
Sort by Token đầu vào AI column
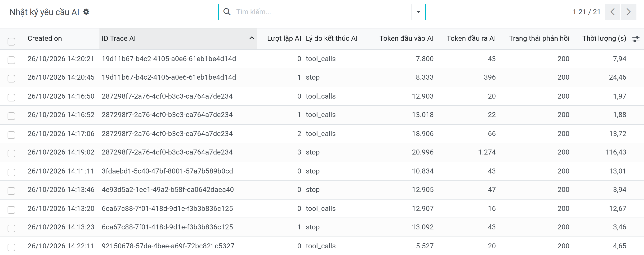coord(406,38)
